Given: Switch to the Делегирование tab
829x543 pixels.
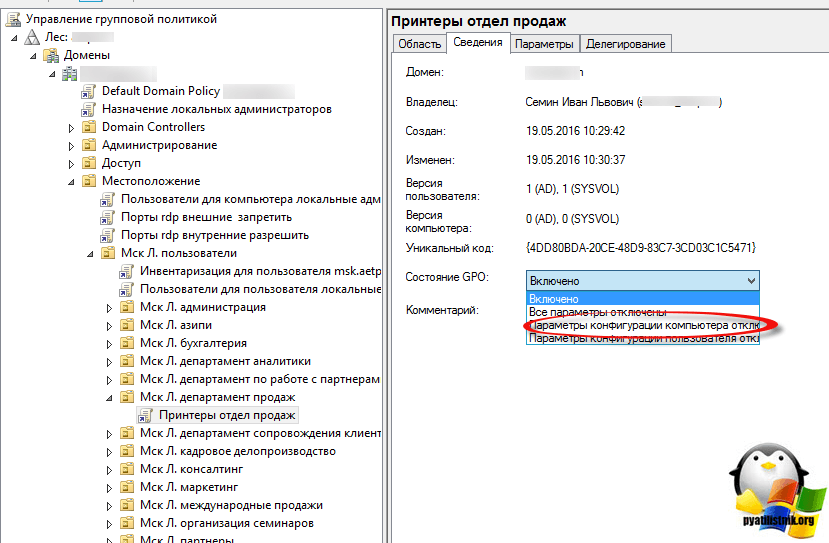Looking at the screenshot, I should (x=625, y=44).
